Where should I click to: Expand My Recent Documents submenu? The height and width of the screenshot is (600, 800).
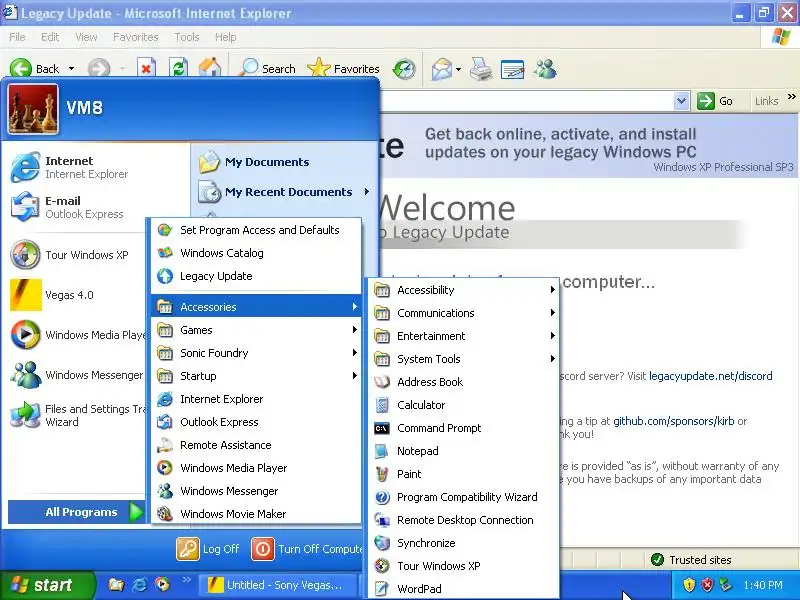284,192
